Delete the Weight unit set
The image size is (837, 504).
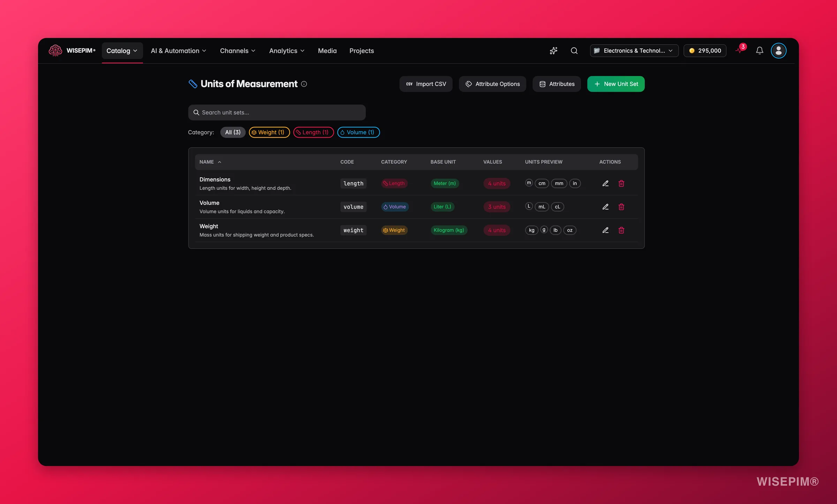[621, 230]
